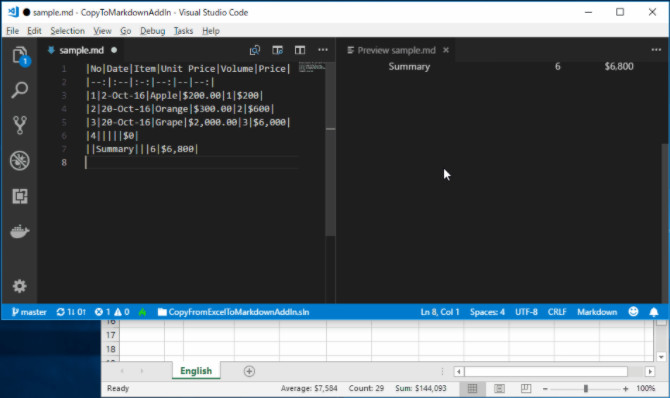This screenshot has width=670, height=398.
Task: Click the Sum: $144,093 status in Excel
Action: [x=420, y=388]
